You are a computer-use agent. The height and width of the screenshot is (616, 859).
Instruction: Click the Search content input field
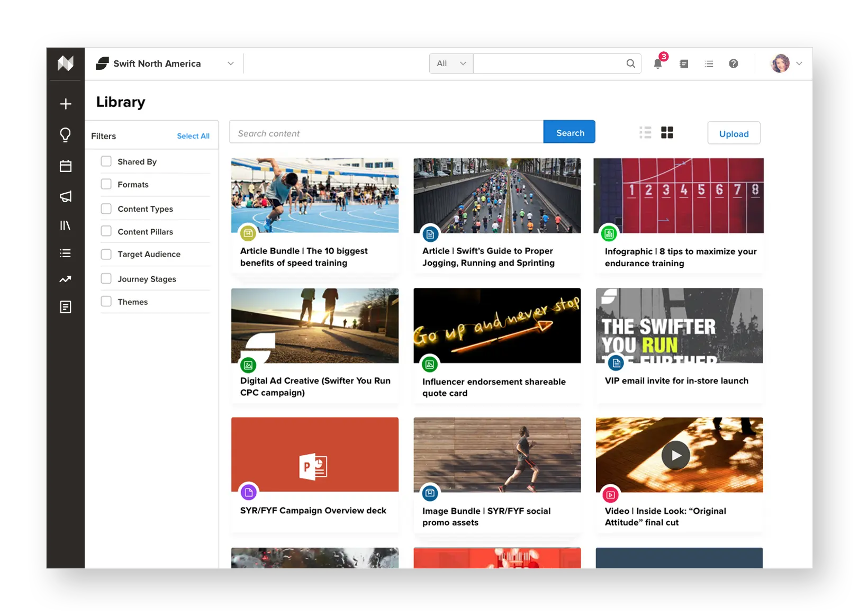[386, 132]
